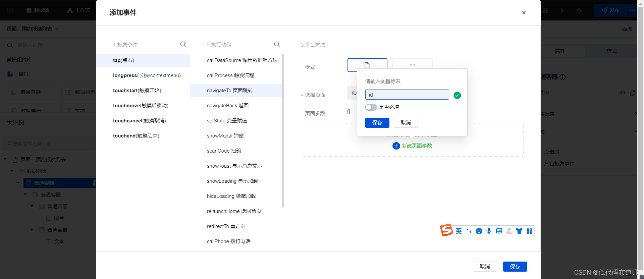Select 图片 node in outline tree
This screenshot has width=644, height=279.
pos(55,218)
